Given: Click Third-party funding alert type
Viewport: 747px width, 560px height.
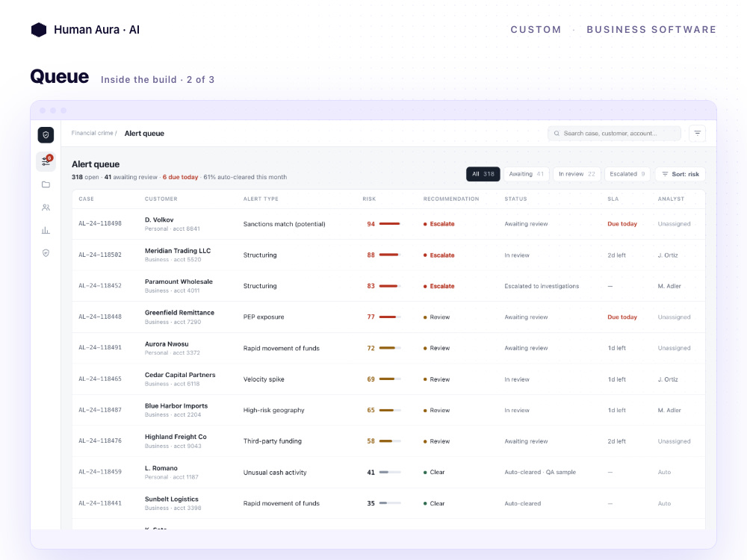Looking at the screenshot, I should [x=273, y=441].
